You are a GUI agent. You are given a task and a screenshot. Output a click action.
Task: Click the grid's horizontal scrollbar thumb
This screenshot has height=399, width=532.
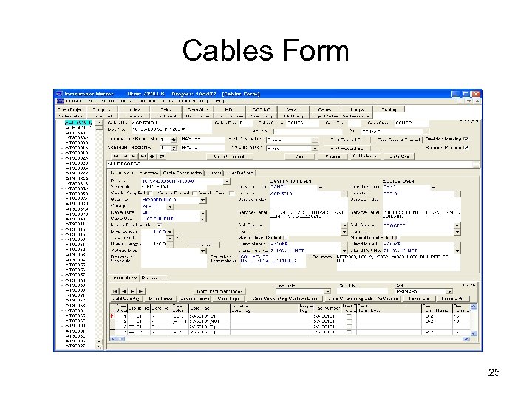click(120, 338)
